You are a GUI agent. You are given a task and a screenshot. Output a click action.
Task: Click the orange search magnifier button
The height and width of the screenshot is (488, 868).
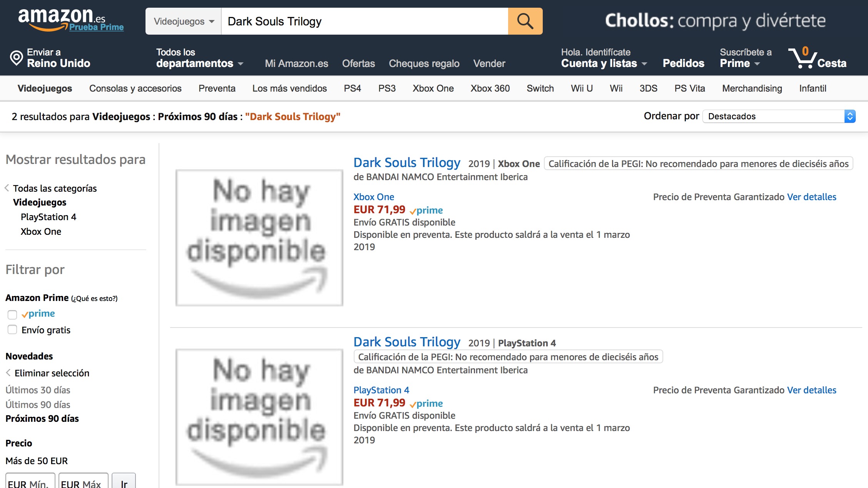tap(525, 21)
